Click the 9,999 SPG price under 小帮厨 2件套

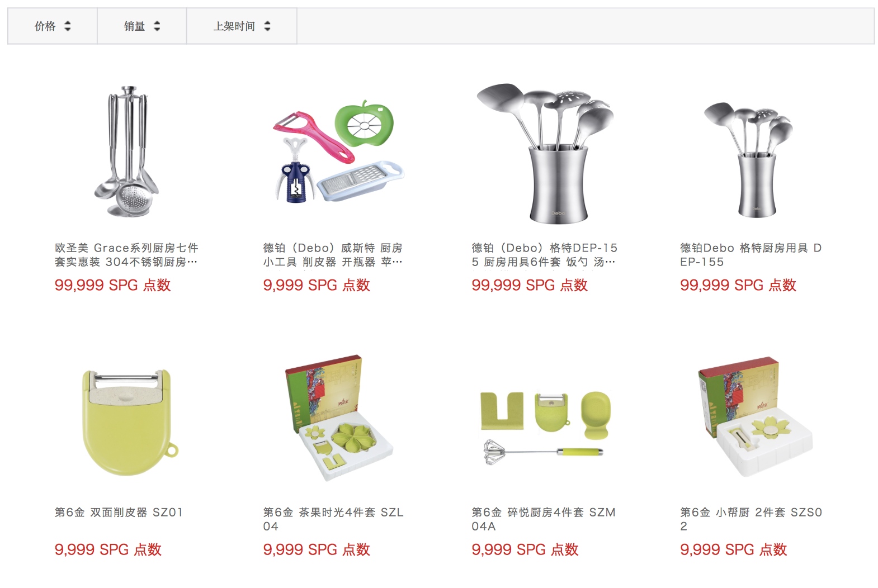[734, 549]
